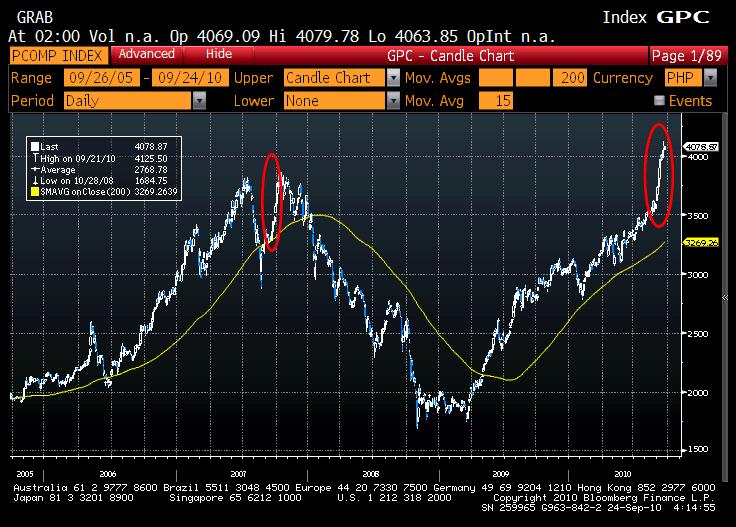Open the Upper Candle Chart dropdown arrow
The height and width of the screenshot is (527, 736).
pyautogui.click(x=393, y=78)
